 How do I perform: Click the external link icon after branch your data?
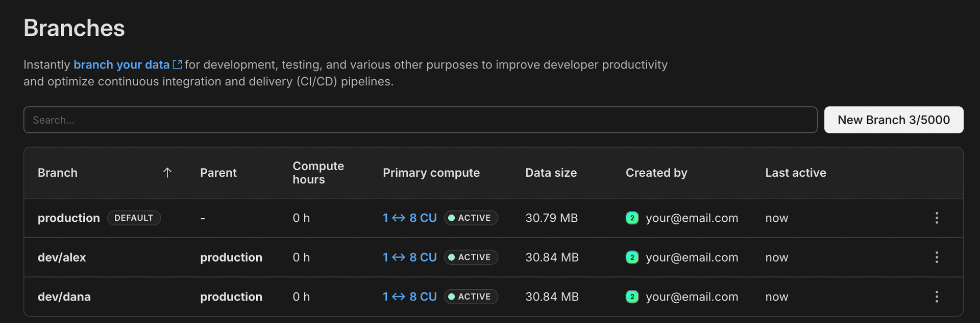pyautogui.click(x=177, y=64)
